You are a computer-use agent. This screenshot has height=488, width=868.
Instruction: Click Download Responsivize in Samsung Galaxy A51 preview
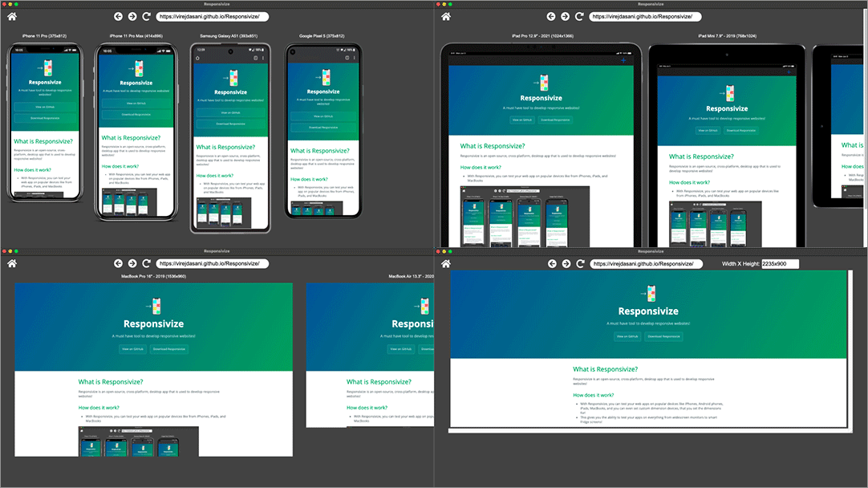230,124
